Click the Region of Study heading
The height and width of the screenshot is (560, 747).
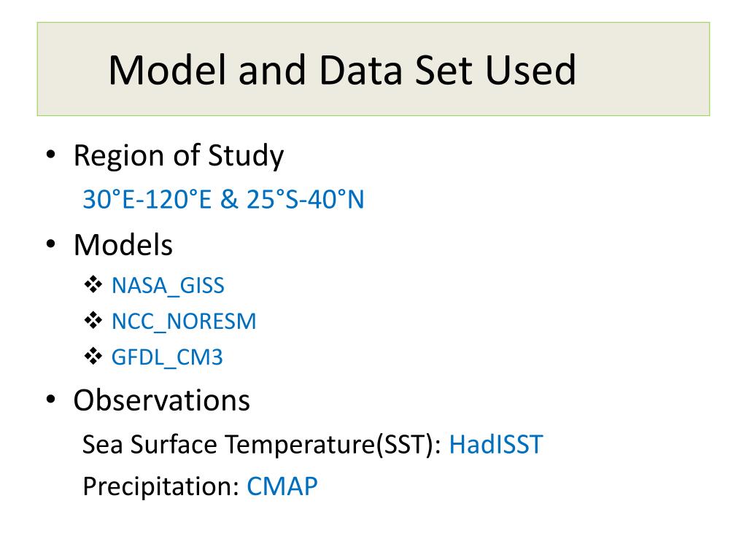click(179, 156)
